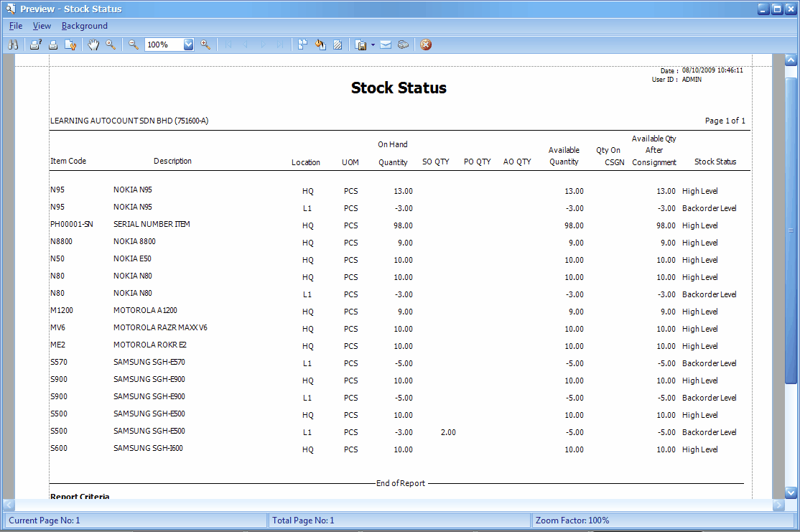
Task: Click the Description column header
Action: [x=172, y=162]
